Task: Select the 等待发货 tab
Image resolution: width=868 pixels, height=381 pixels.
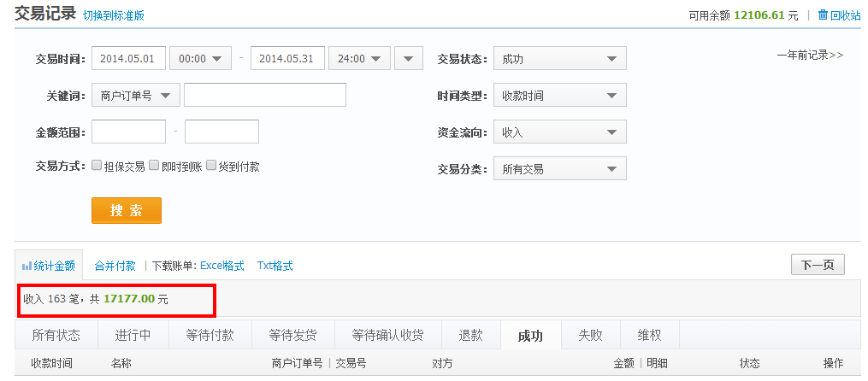Action: pyautogui.click(x=292, y=335)
